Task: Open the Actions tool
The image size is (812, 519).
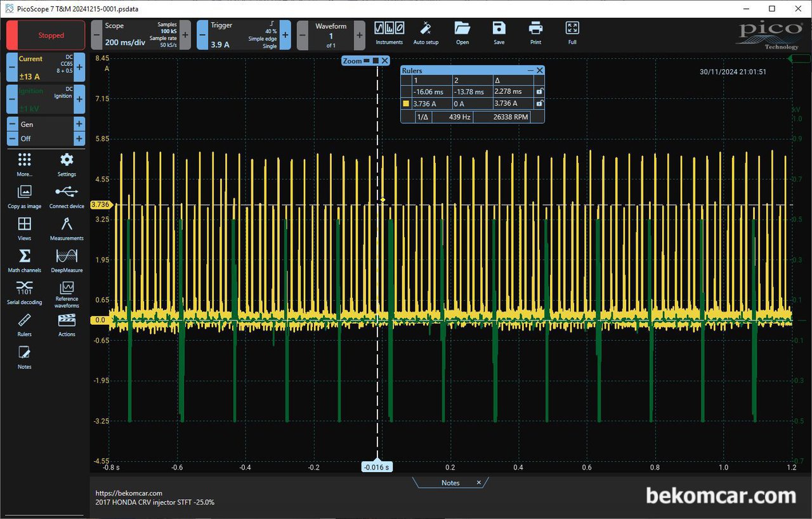Action: pyautogui.click(x=67, y=325)
